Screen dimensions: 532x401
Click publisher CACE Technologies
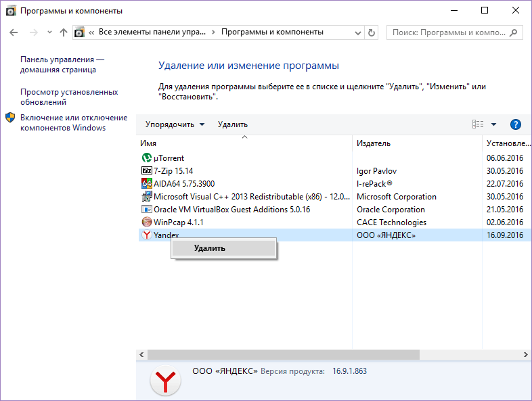(391, 222)
